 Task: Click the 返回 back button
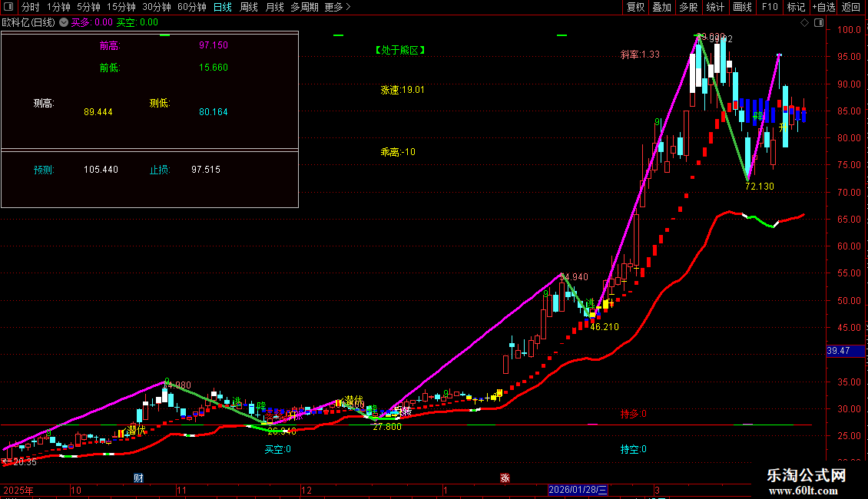[x=851, y=7]
